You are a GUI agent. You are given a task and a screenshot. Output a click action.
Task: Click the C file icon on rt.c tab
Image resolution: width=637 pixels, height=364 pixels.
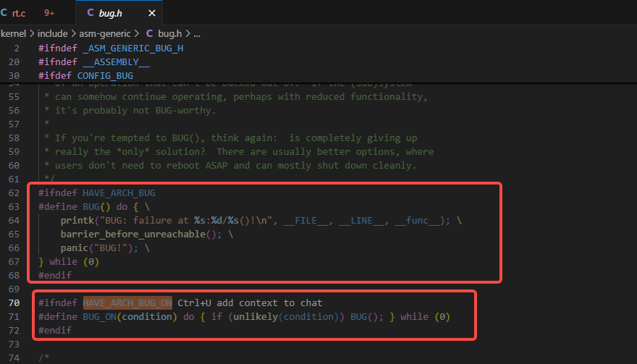click(x=4, y=13)
